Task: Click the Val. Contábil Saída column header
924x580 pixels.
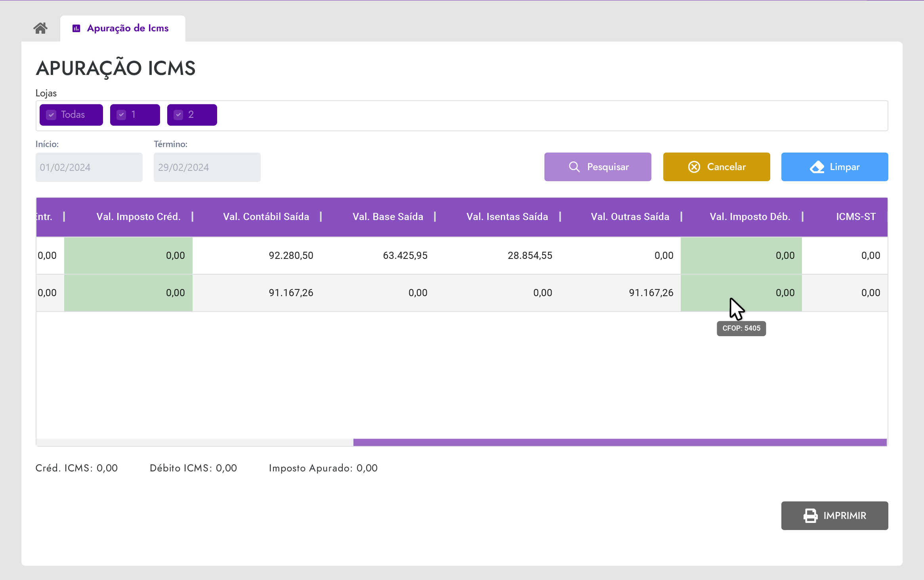Action: tap(266, 216)
